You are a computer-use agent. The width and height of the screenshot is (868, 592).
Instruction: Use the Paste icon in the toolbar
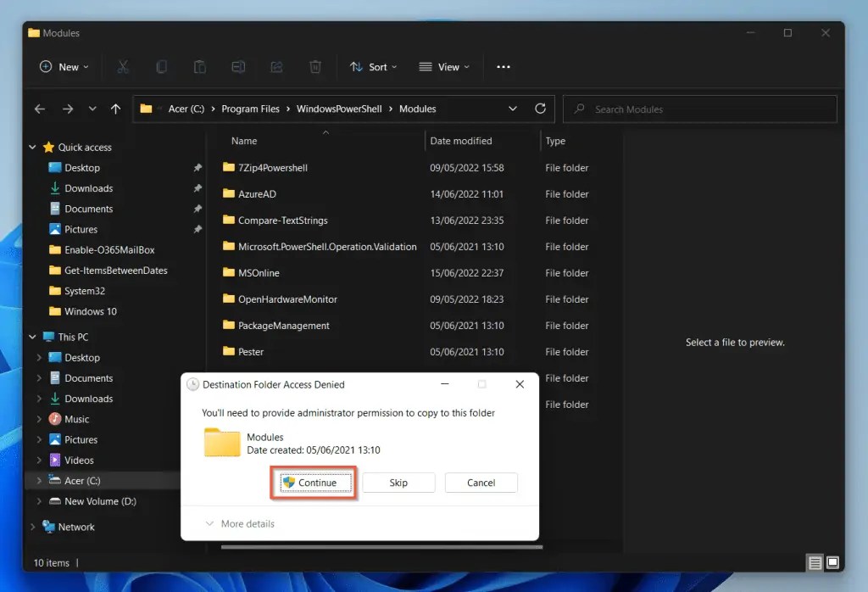[x=199, y=67]
